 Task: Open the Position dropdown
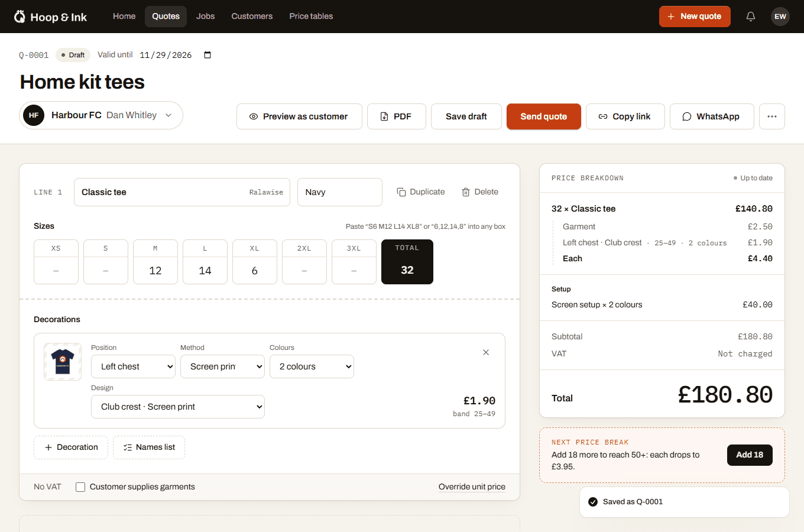[x=134, y=366]
